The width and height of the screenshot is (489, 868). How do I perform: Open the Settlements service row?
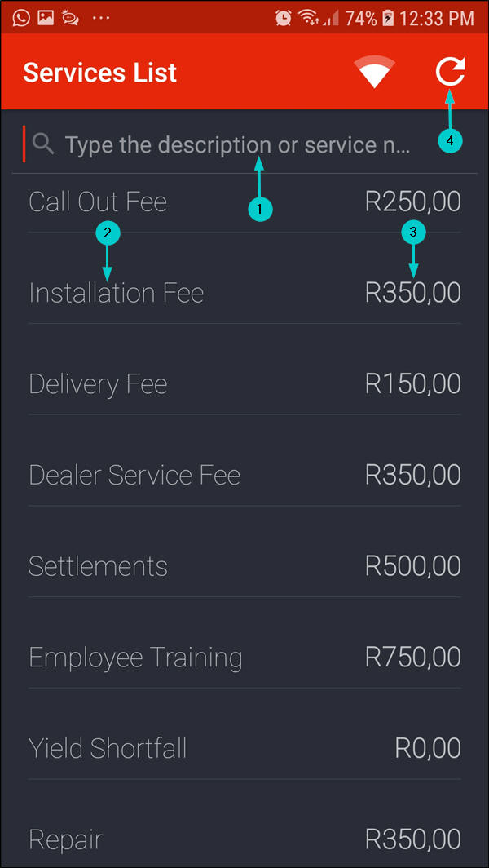tap(98, 566)
